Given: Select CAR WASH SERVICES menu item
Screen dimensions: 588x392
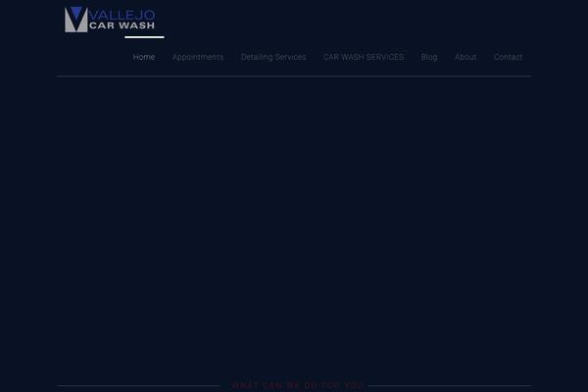Looking at the screenshot, I should tap(364, 57).
